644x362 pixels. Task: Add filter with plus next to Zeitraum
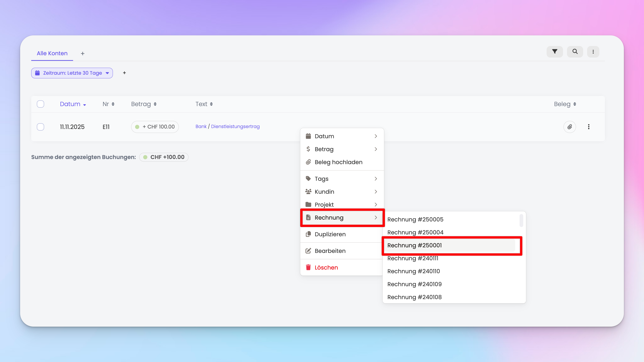tap(124, 73)
